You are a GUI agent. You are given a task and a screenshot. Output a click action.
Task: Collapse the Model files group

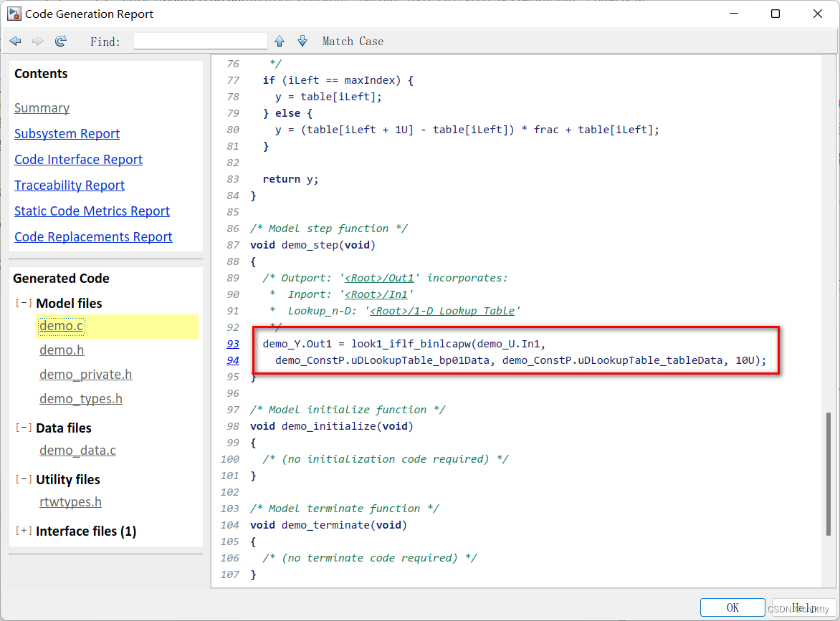point(24,303)
